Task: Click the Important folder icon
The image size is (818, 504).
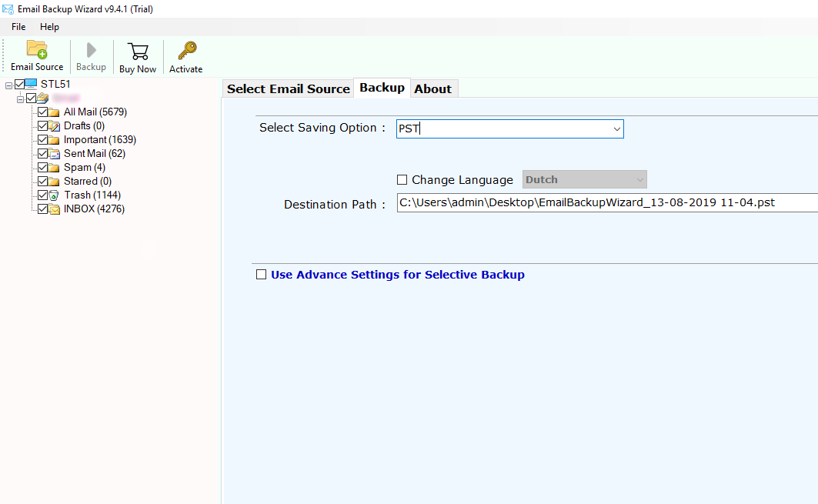Action: pyautogui.click(x=54, y=140)
